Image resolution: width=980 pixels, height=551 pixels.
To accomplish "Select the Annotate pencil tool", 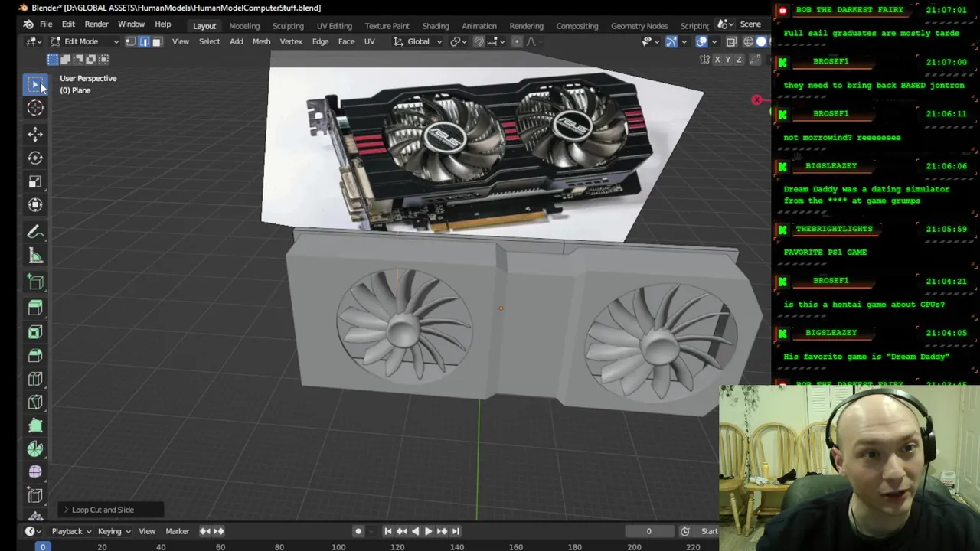I will coord(35,232).
